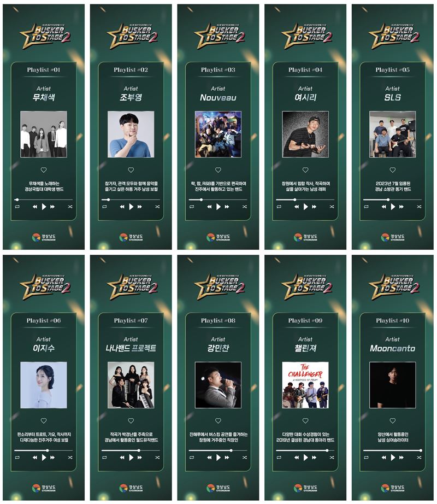Image resolution: width=437 pixels, height=504 pixels.
Task: Toggle shuffle on Playlist #03 Nouveau card
Action: pyautogui.click(x=245, y=207)
